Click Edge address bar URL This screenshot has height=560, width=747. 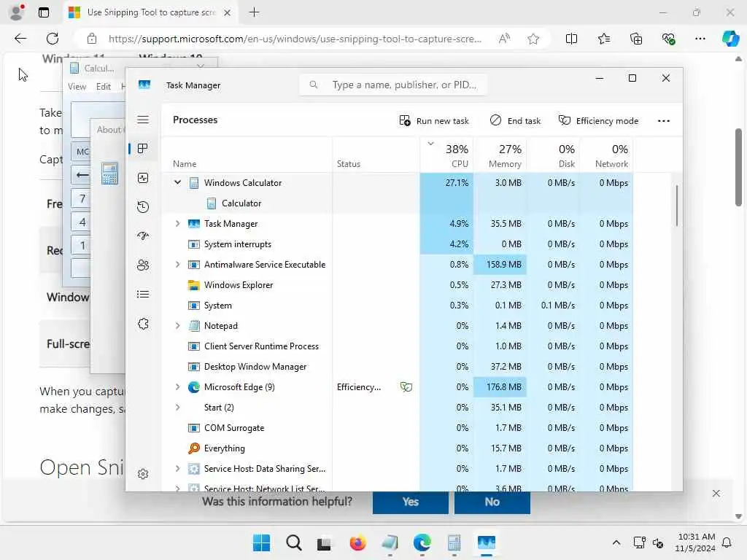pyautogui.click(x=295, y=39)
